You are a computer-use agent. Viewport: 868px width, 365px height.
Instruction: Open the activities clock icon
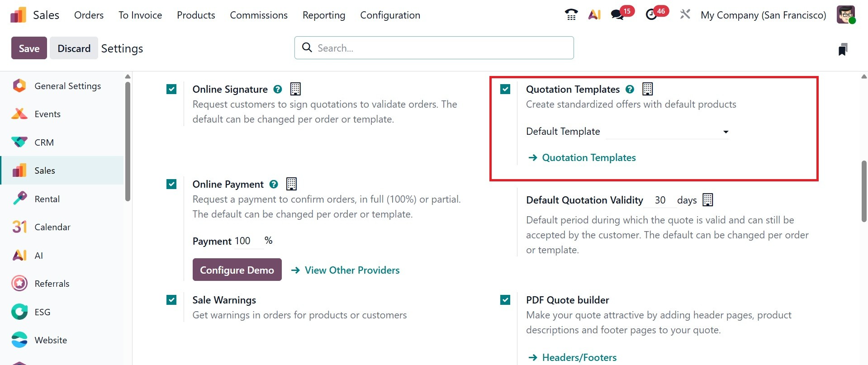click(651, 14)
